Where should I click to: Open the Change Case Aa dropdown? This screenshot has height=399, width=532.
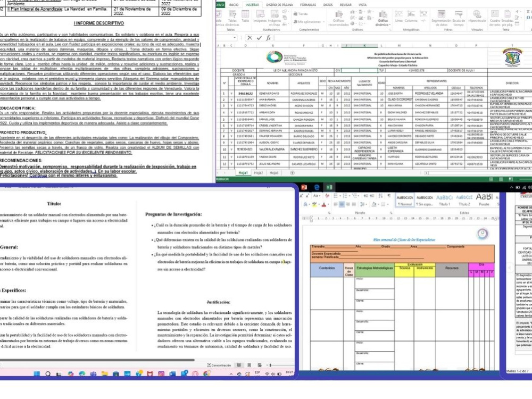pyautogui.click(x=316, y=196)
